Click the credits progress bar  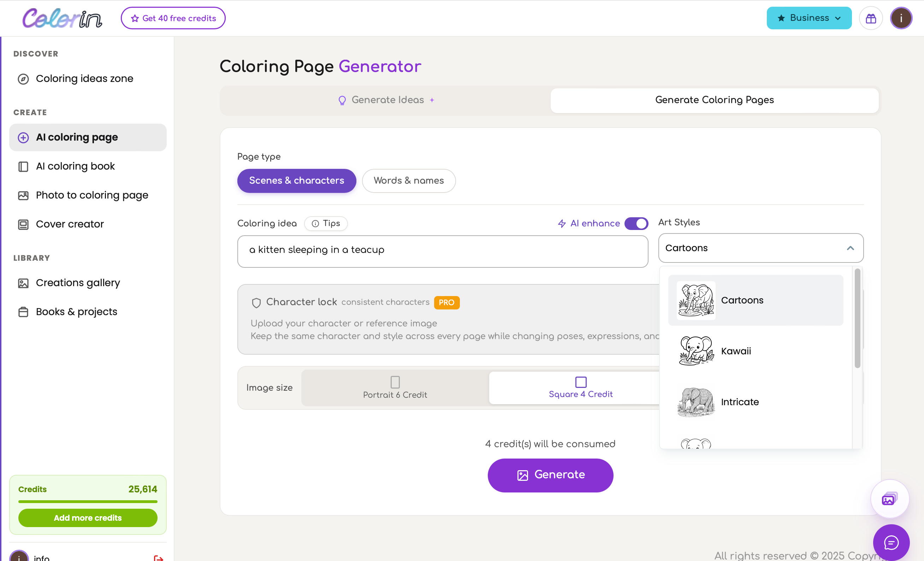pyautogui.click(x=88, y=501)
